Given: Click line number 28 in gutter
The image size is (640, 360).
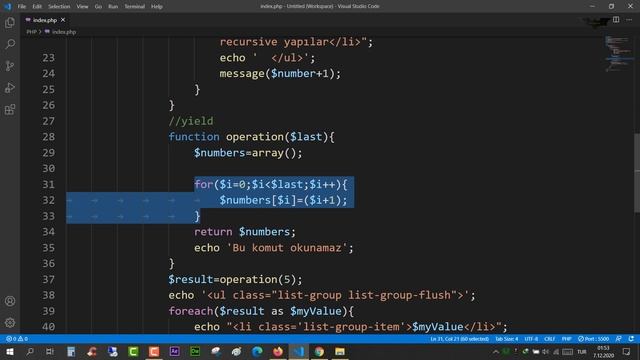Looking at the screenshot, I should [x=48, y=137].
